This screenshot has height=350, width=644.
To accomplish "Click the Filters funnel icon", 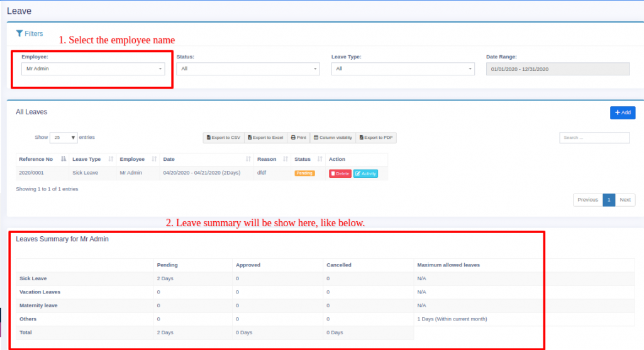I will [x=19, y=33].
